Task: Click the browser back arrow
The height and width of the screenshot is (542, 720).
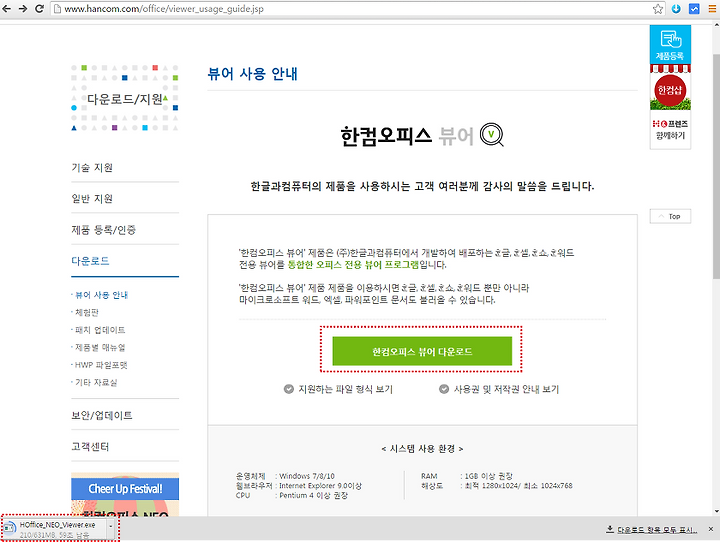Action: 7,9
